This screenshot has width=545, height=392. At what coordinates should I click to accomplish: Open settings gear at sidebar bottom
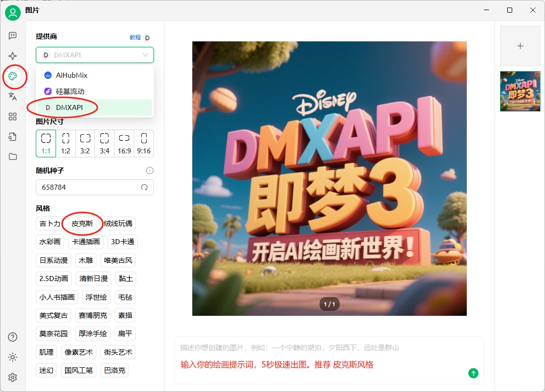(13, 377)
